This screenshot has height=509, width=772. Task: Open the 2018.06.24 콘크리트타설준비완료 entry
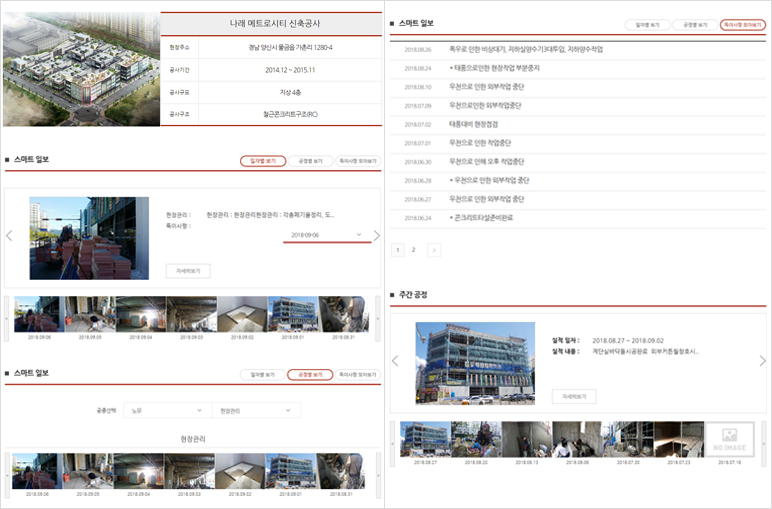(x=578, y=218)
